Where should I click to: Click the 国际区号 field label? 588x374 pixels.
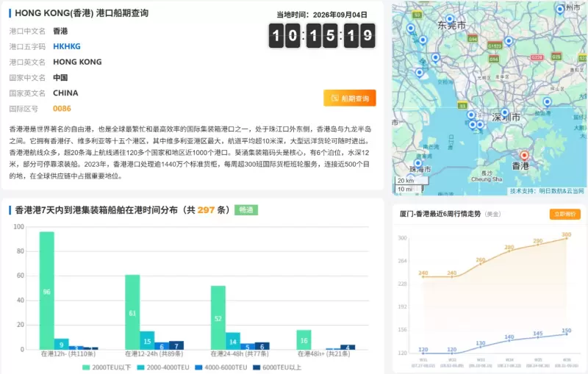coord(24,109)
